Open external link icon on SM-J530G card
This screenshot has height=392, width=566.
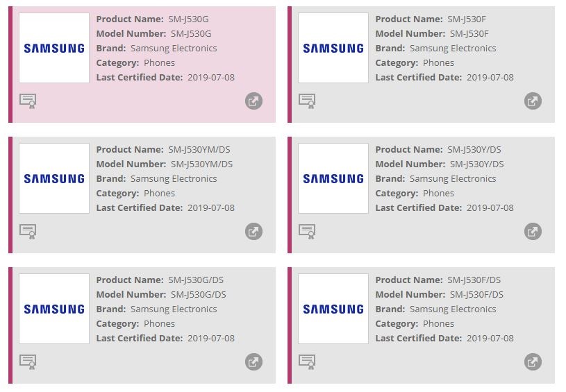pyautogui.click(x=253, y=101)
